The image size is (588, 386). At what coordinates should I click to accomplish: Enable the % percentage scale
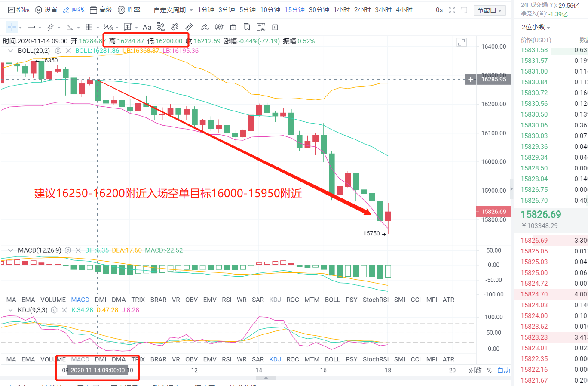click(490, 370)
